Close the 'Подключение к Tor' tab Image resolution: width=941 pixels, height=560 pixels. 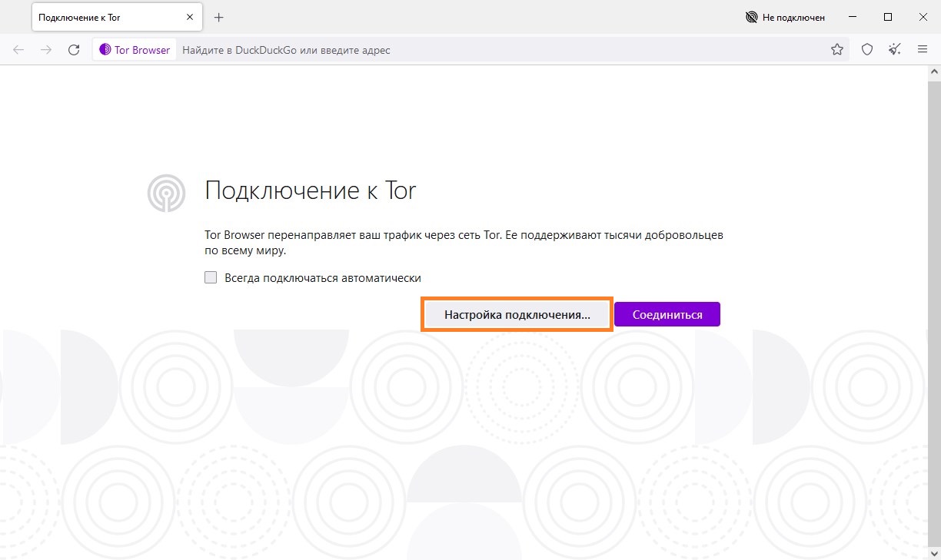tap(189, 17)
